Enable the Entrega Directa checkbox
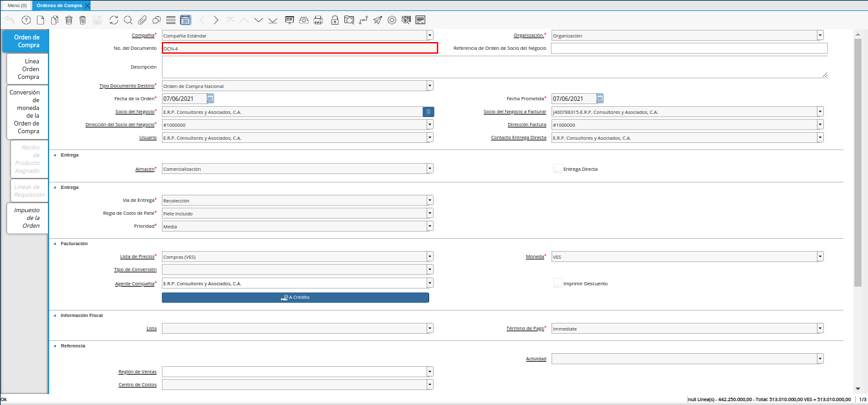 pyautogui.click(x=557, y=169)
